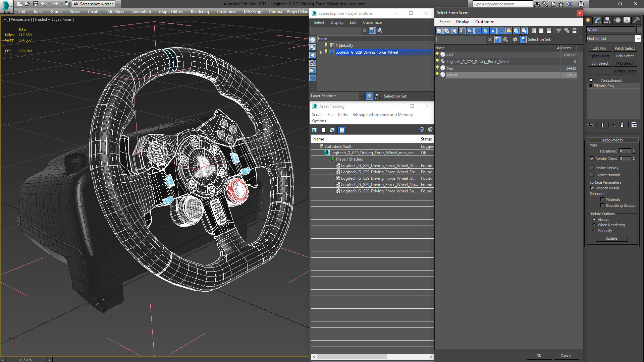
Task: Expand Logitech_G_G29_Driving_Force_Wheel layer in Scene Explorer
Action: [321, 52]
